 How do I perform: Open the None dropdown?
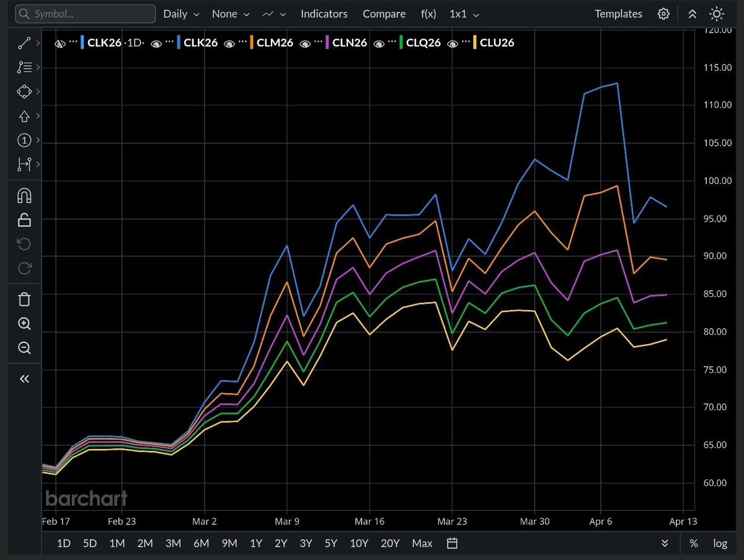pos(231,14)
